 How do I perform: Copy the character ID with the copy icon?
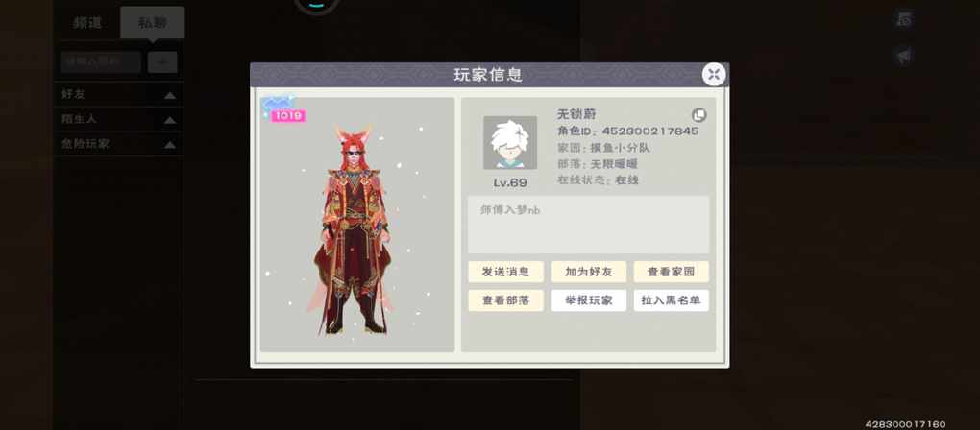click(698, 115)
